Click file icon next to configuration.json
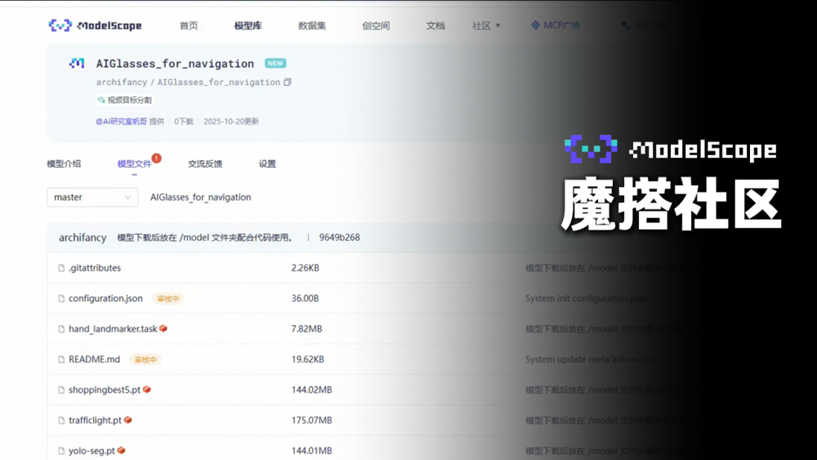Screen dimensions: 817x460 61,299
